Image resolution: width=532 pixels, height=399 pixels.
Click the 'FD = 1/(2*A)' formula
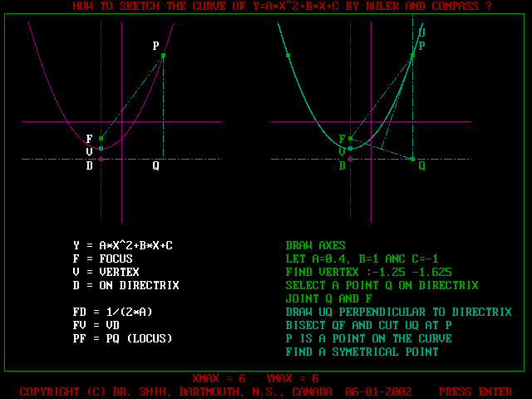click(x=112, y=312)
